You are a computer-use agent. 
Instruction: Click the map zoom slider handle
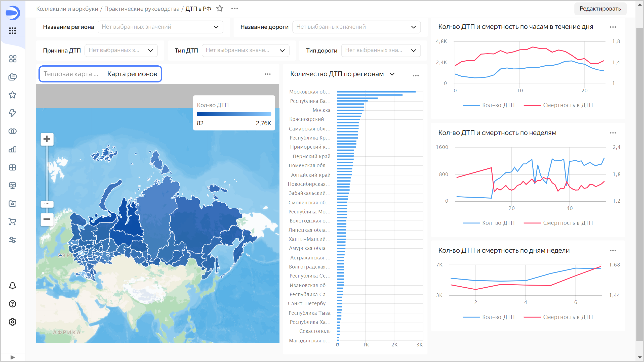click(x=47, y=204)
